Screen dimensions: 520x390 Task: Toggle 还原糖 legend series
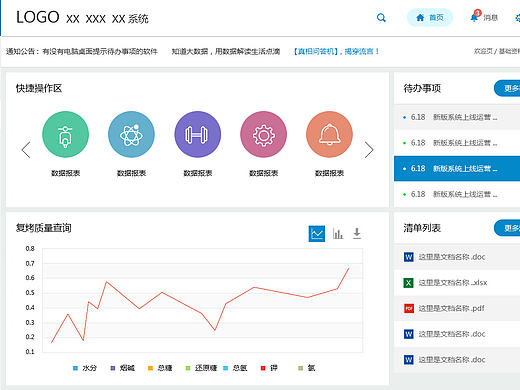(x=201, y=368)
